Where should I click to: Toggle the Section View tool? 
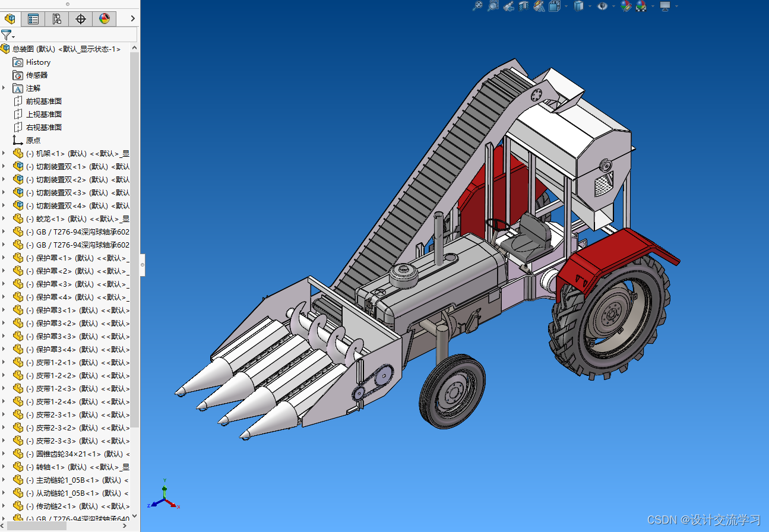click(x=524, y=6)
